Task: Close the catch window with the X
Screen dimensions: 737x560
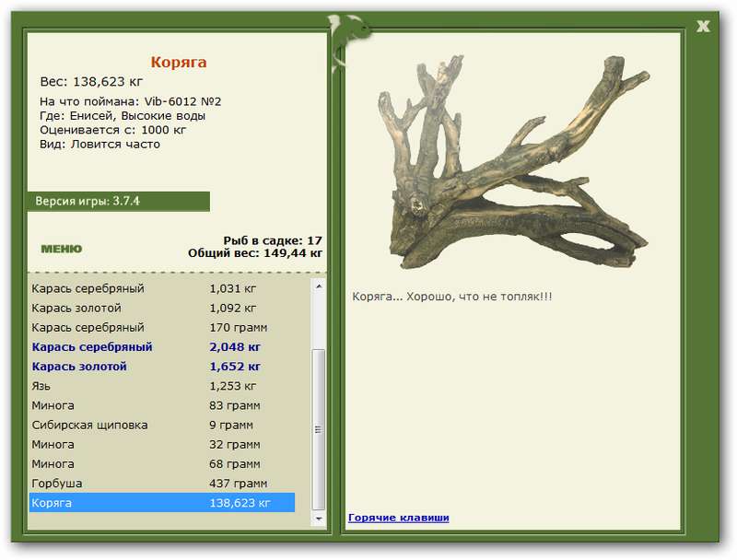Action: (703, 27)
